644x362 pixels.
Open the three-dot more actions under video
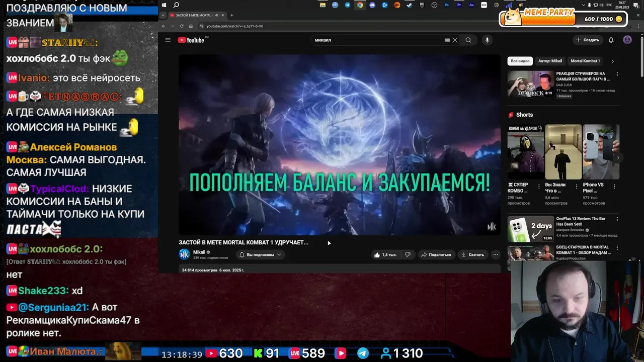tap(496, 255)
